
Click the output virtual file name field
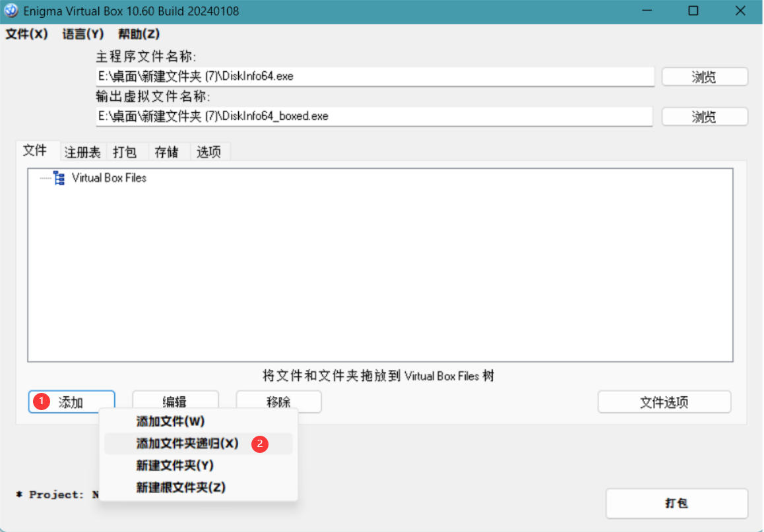click(x=373, y=116)
